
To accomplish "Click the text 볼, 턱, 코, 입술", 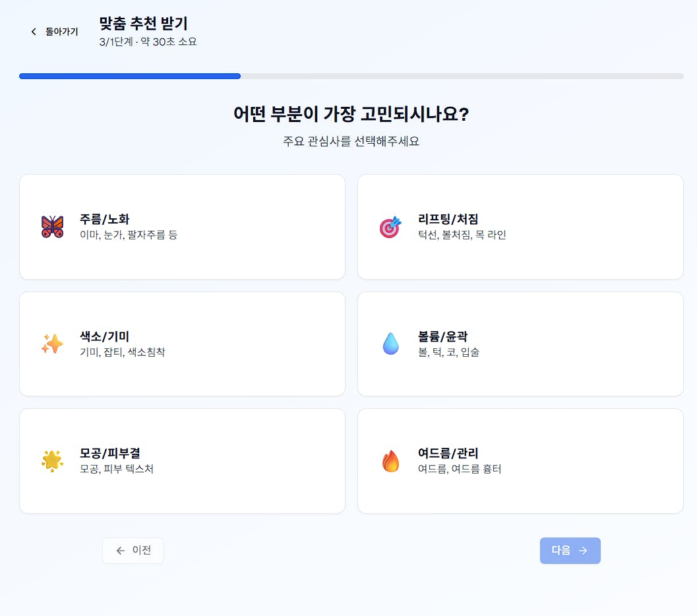I will 448,352.
